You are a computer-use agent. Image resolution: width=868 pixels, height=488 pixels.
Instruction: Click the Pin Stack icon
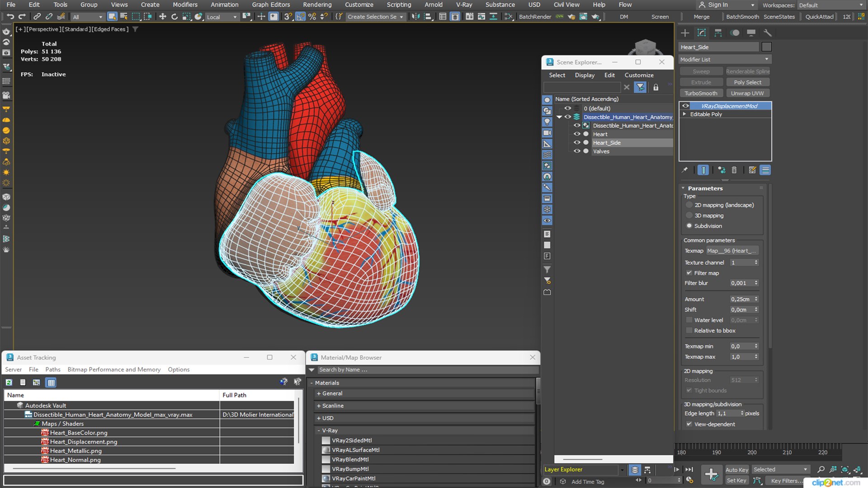(x=685, y=170)
